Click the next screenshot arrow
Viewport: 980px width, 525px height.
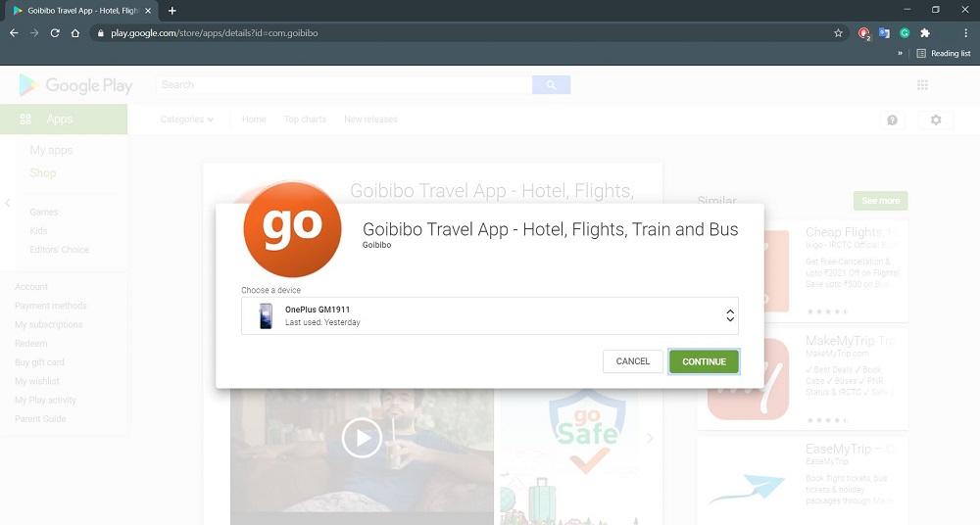coord(650,438)
